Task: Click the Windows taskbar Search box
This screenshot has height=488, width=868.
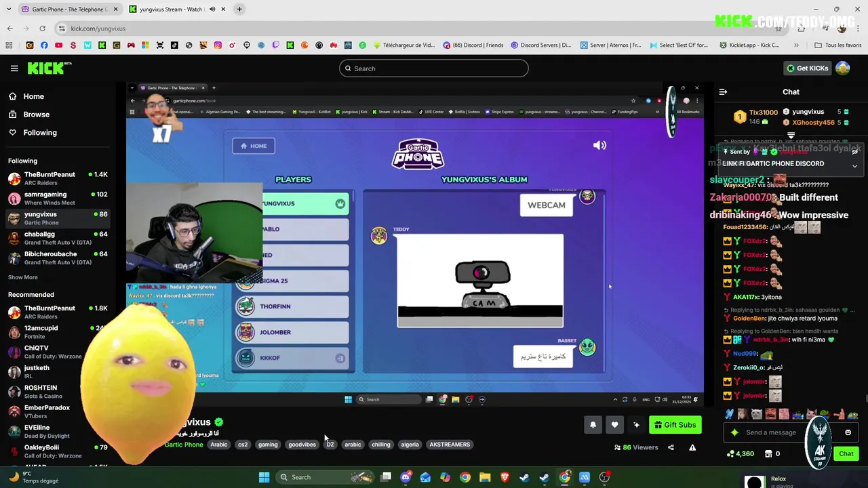Action: (325, 477)
